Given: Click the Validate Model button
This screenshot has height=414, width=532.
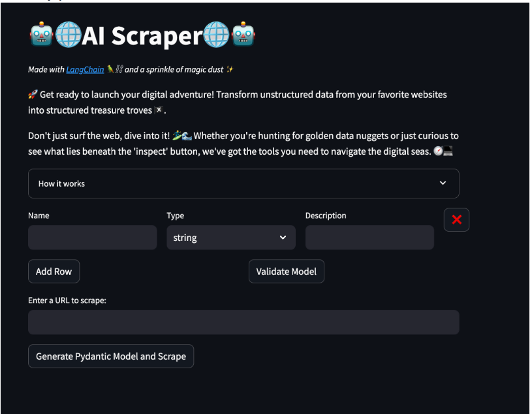Looking at the screenshot, I should click(x=287, y=272).
